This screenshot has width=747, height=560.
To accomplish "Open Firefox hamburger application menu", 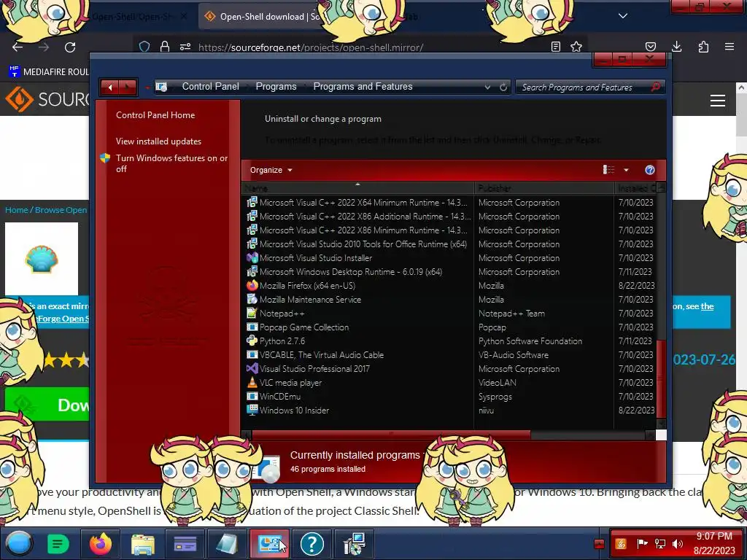I will pos(729,47).
